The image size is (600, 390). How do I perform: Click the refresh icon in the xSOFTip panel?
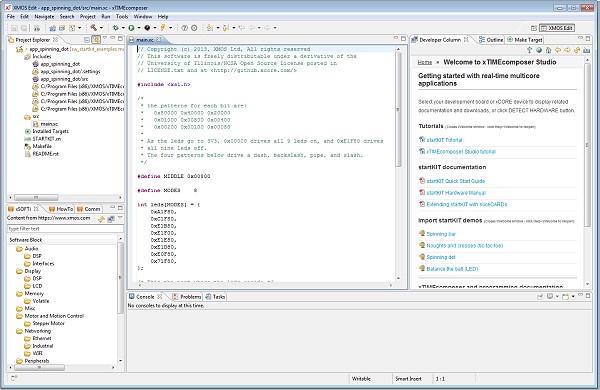click(x=101, y=219)
